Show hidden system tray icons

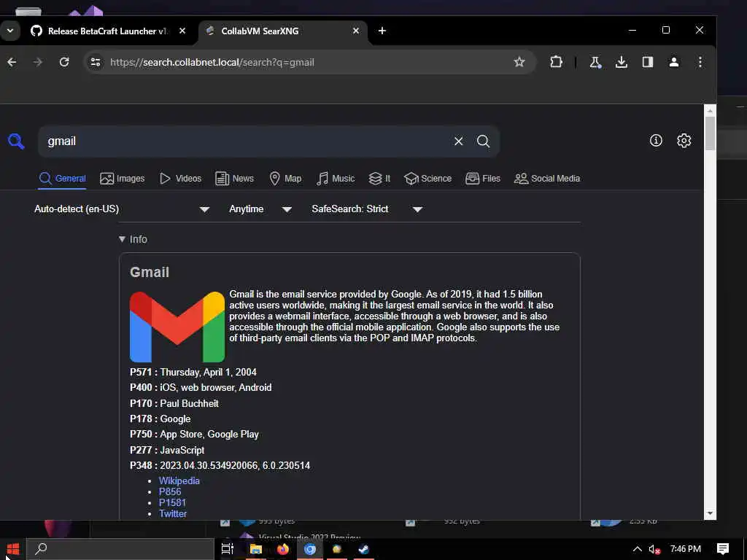tap(637, 549)
